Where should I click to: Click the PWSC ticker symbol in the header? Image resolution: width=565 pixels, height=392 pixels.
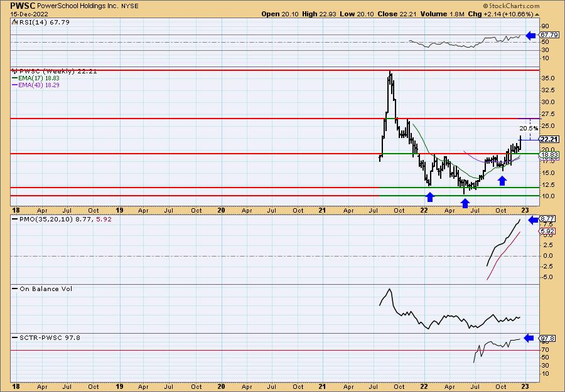coord(23,6)
